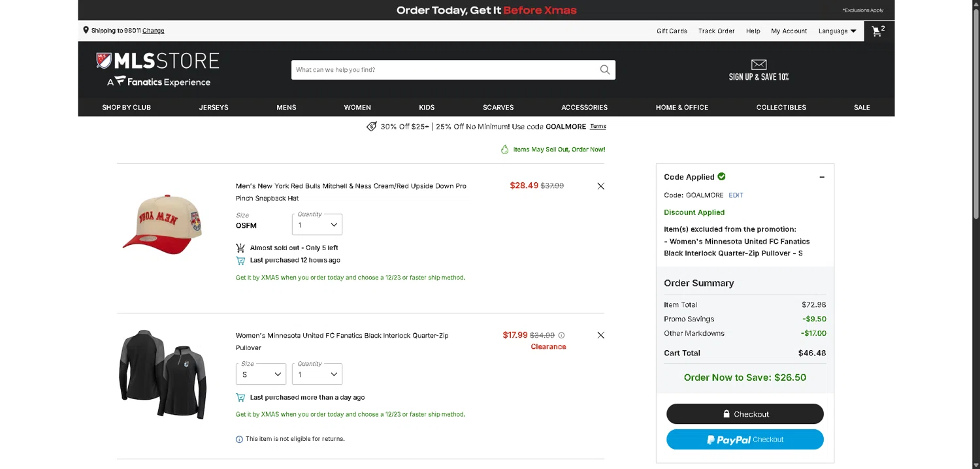980x469 pixels.
Task: Click the Exclusions Apply text
Action: click(862, 10)
